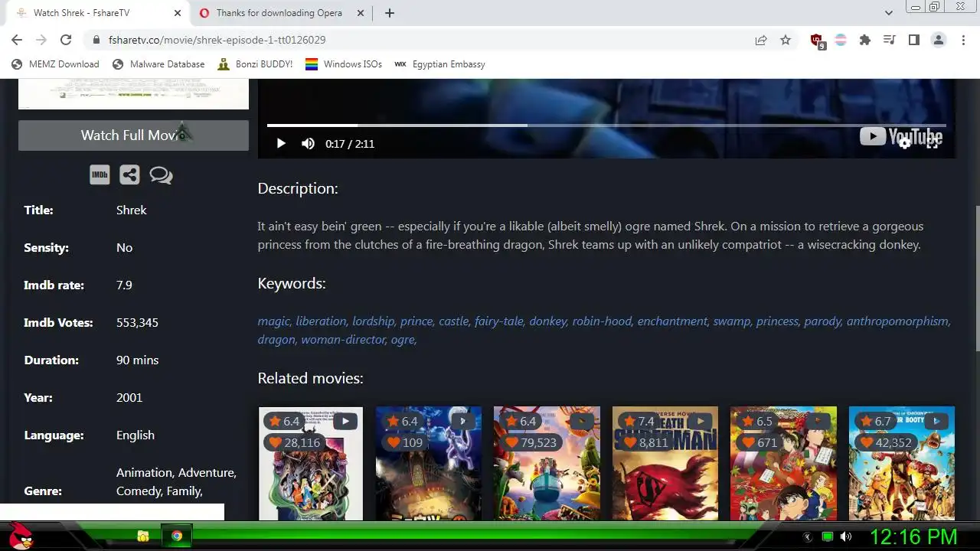Open the media controls icon
The image size is (980, 551).
click(x=889, y=40)
